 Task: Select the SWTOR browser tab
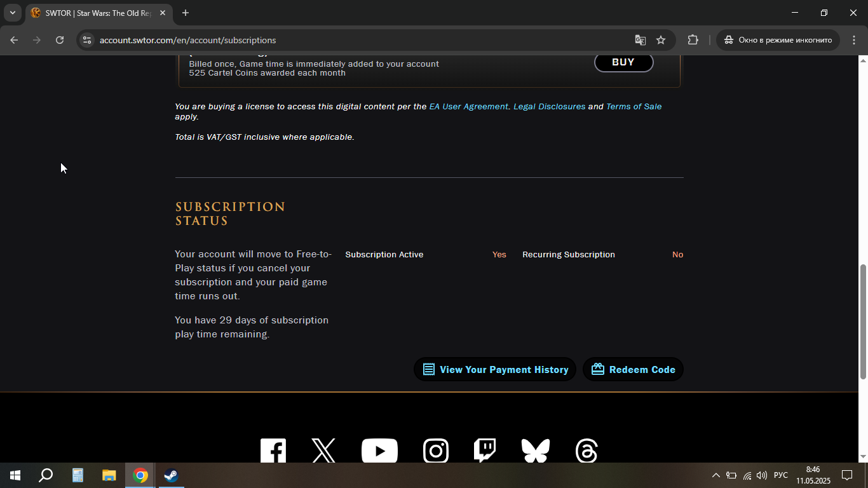click(x=98, y=13)
